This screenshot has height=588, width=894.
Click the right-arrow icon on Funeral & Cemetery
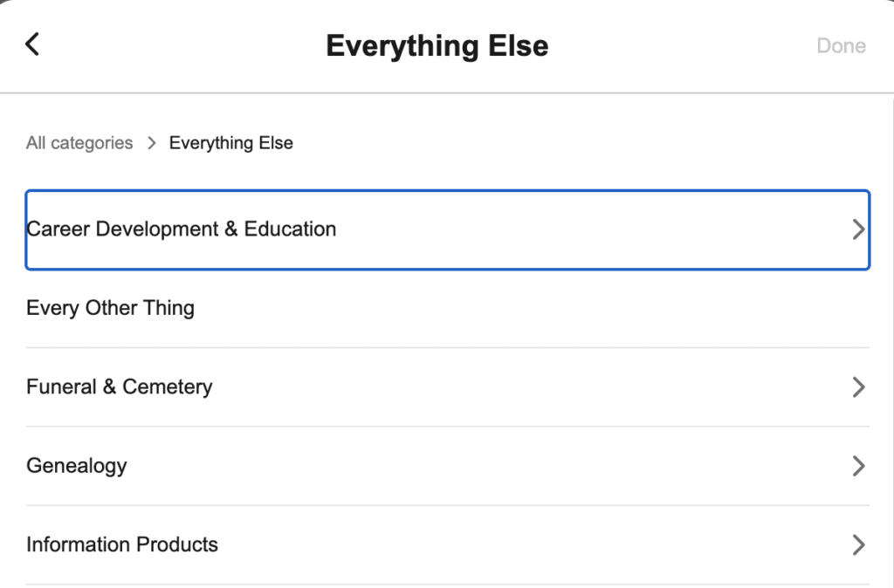pyautogui.click(x=857, y=386)
